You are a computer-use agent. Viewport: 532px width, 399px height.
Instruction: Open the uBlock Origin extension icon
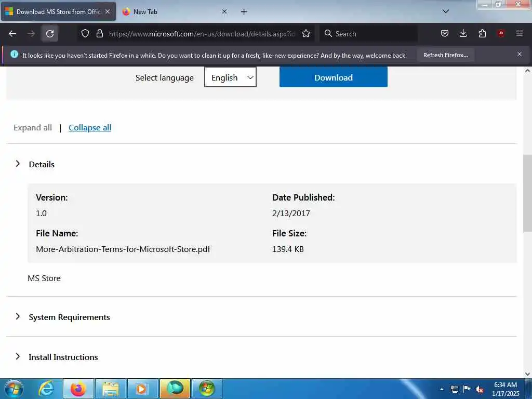[x=501, y=33]
